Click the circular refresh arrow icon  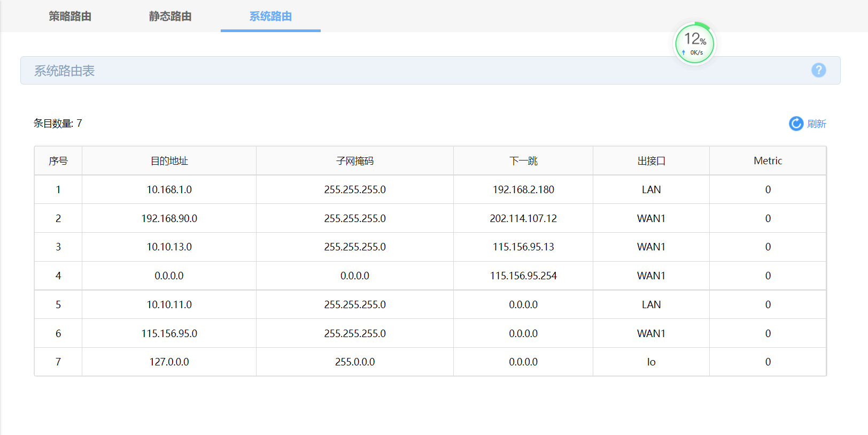pyautogui.click(x=796, y=124)
